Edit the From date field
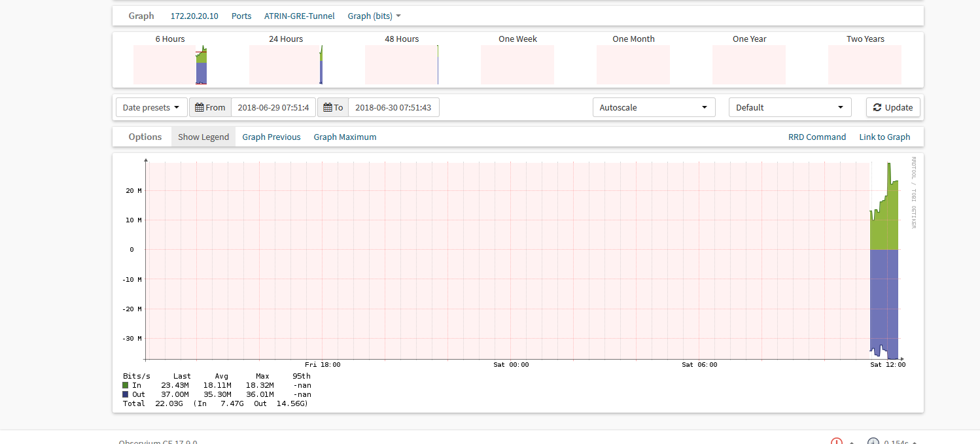980x444 pixels. pyautogui.click(x=273, y=107)
